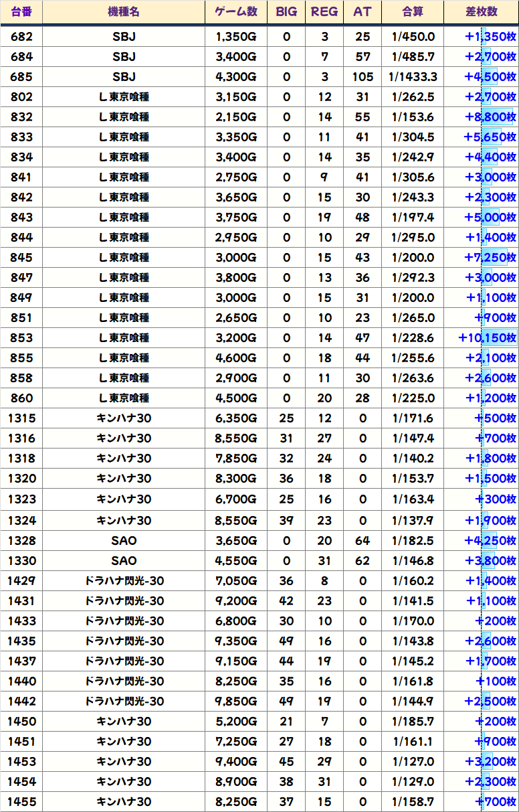Click the REG column header
This screenshot has height=812, width=519.
[x=324, y=12]
